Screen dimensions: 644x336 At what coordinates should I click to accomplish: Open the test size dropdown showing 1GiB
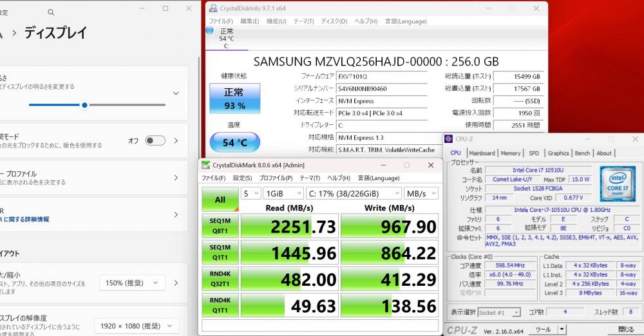[283, 194]
